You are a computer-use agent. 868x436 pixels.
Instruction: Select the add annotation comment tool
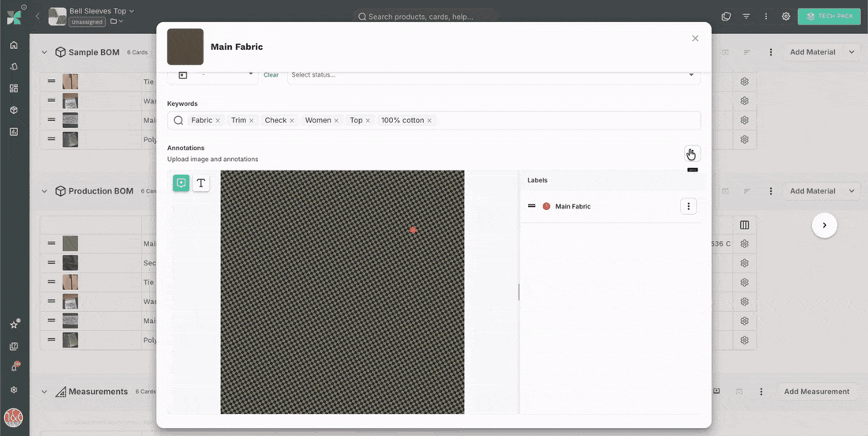coord(181,182)
